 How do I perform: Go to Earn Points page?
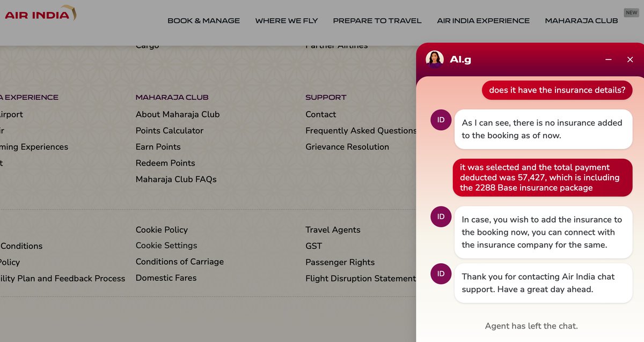pyautogui.click(x=158, y=147)
